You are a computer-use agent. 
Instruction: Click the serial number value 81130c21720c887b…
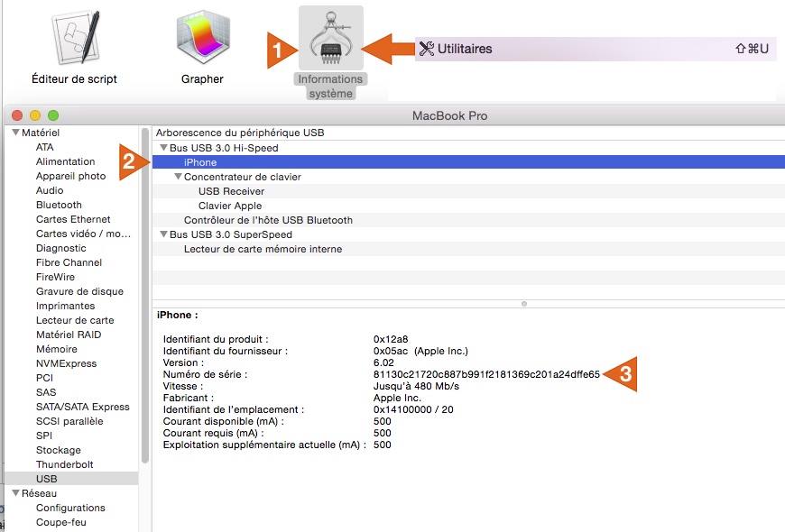click(486, 374)
